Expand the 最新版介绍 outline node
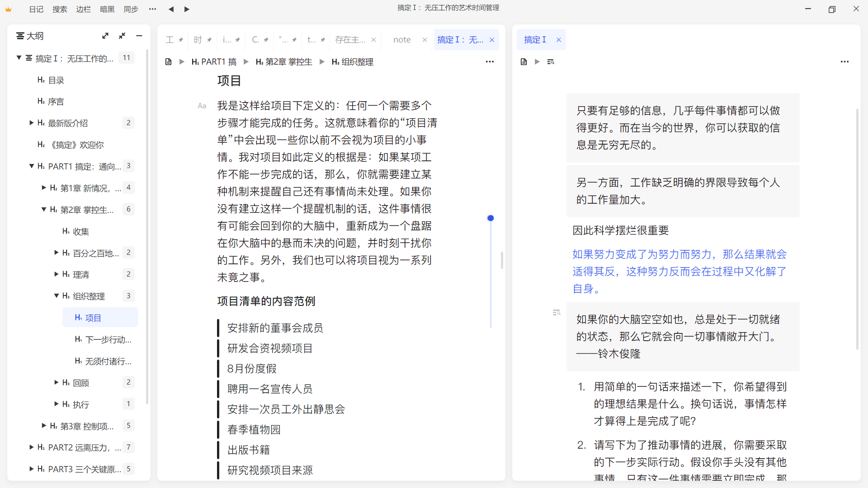 [31, 123]
